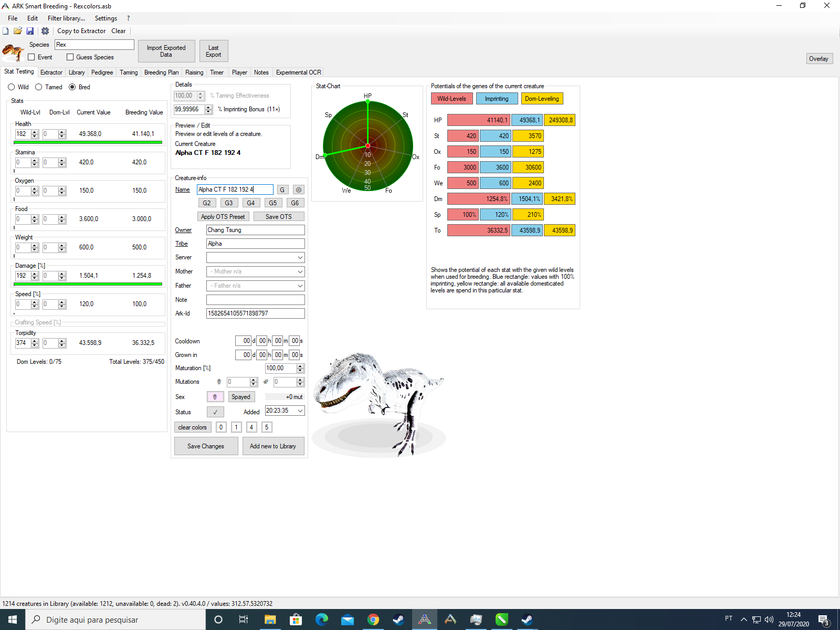This screenshot has height=630, width=840.
Task: Open the Filter library menu
Action: click(66, 18)
